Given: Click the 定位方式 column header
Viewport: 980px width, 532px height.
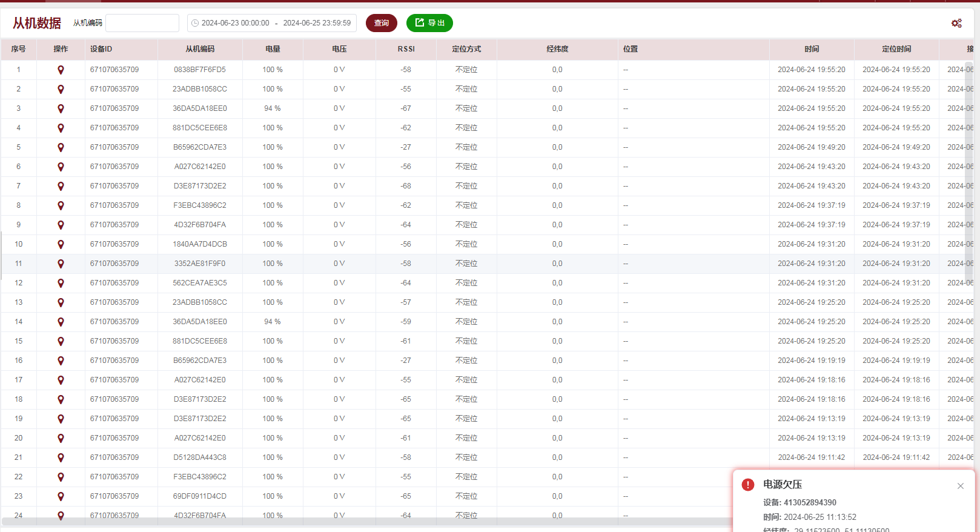Looking at the screenshot, I should click(466, 49).
